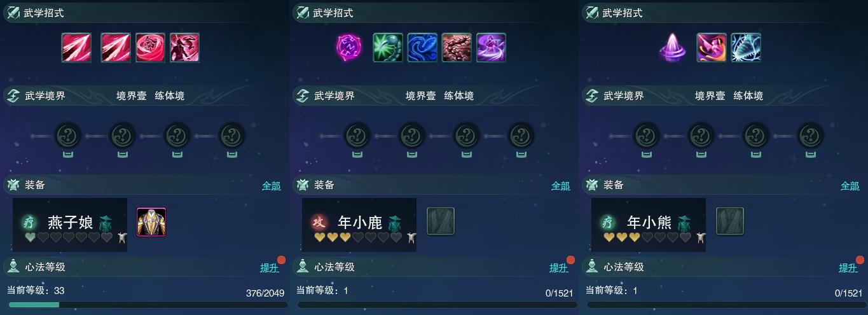
Task: Select the blue spiderweb skill icon
Action: (746, 48)
